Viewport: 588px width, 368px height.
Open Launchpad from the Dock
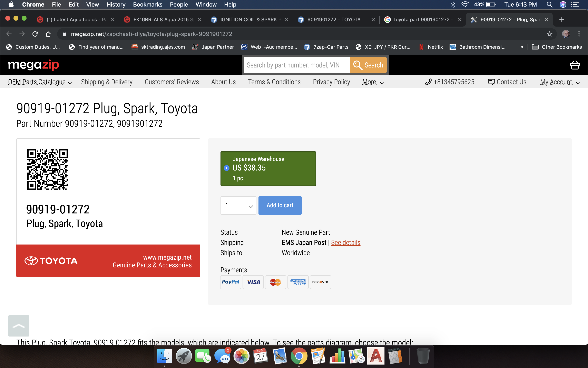coord(184,356)
